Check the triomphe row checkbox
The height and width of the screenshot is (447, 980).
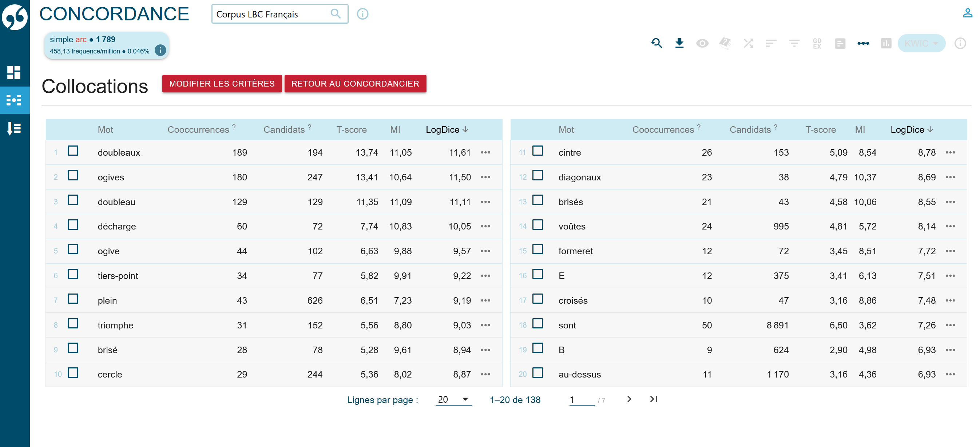[x=73, y=323]
